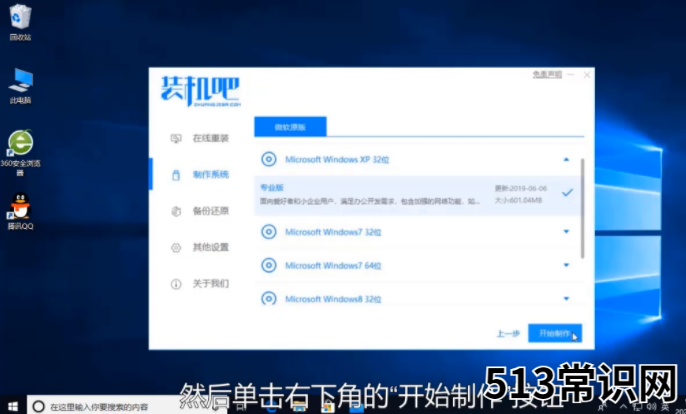Screen dimensions: 686x414
Task: Click the 更新:2019-06-06 date text
Action: click(521, 189)
